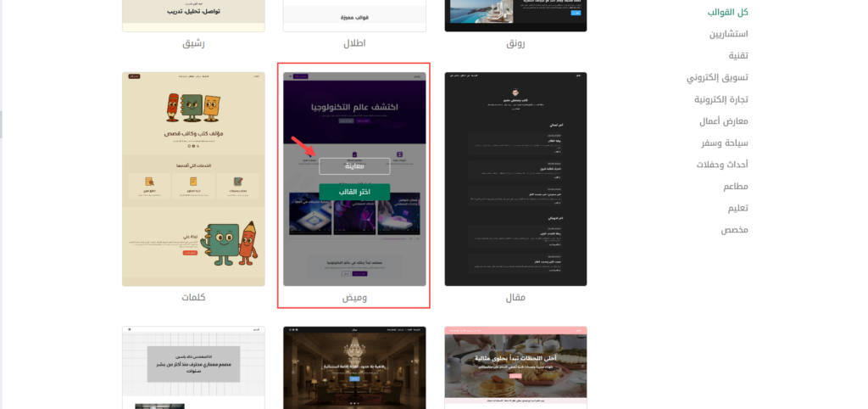Open the كلمات cartoon book template thumbnail
Screen dimensions: 868x409
point(193,178)
